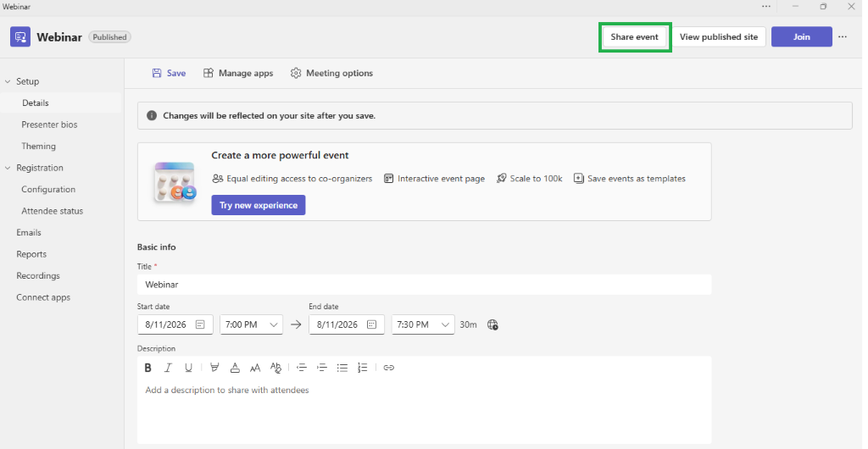Screen dimensions: 868x449
Task: Toggle underline formatting in description
Action: 188,368
